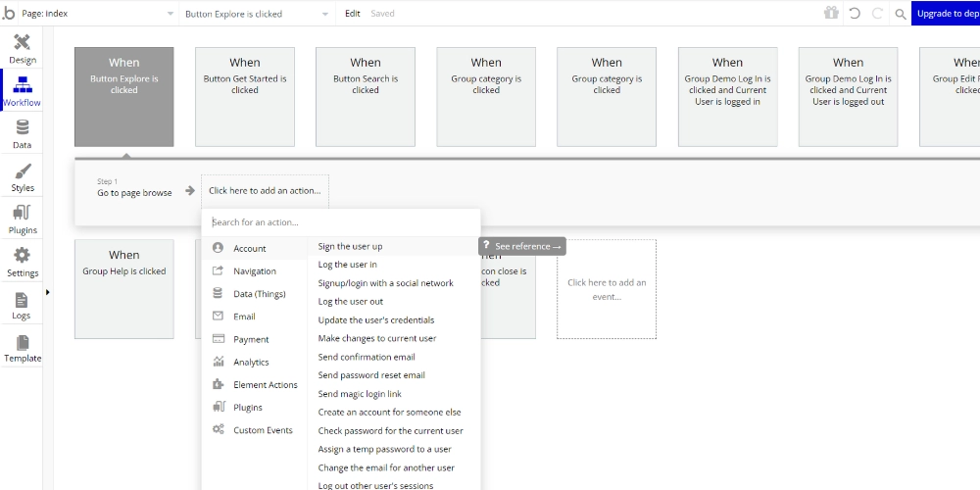Click the Navigation category arrow icon
The height and width of the screenshot is (490, 980).
pyautogui.click(x=218, y=270)
